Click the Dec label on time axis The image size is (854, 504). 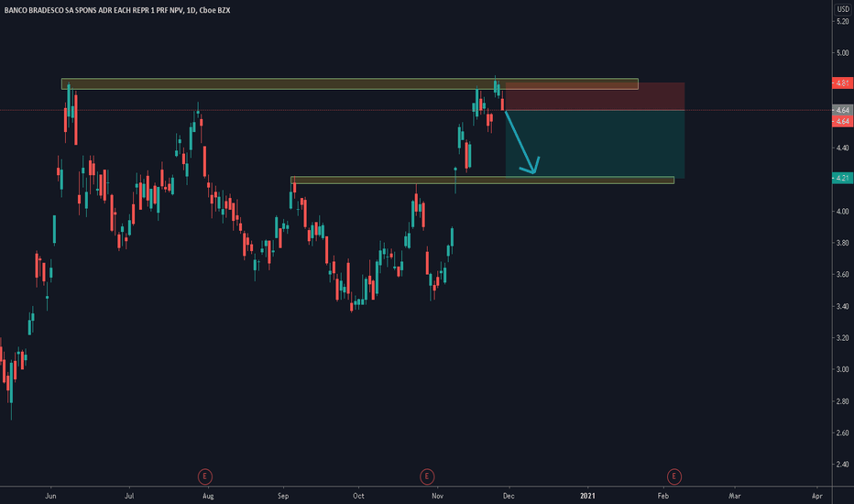pyautogui.click(x=509, y=496)
